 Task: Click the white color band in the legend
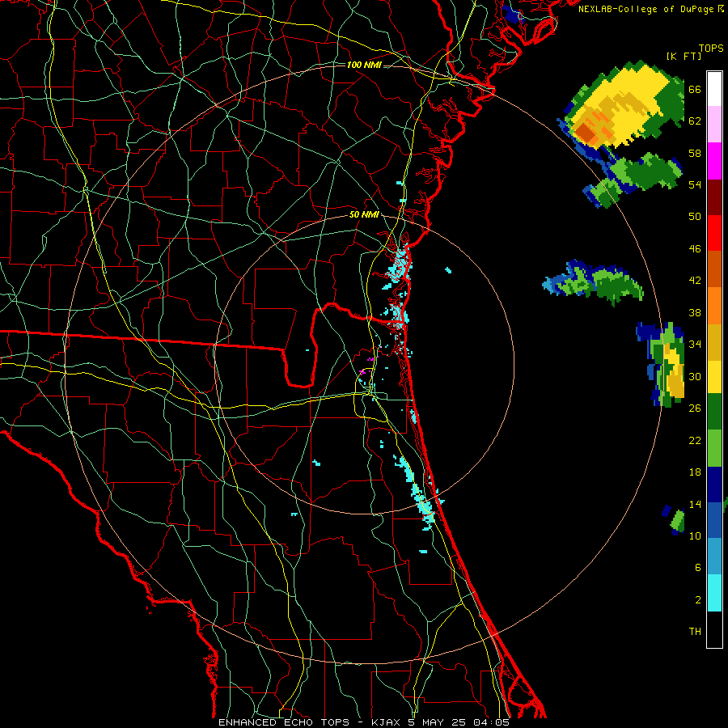coord(714,89)
